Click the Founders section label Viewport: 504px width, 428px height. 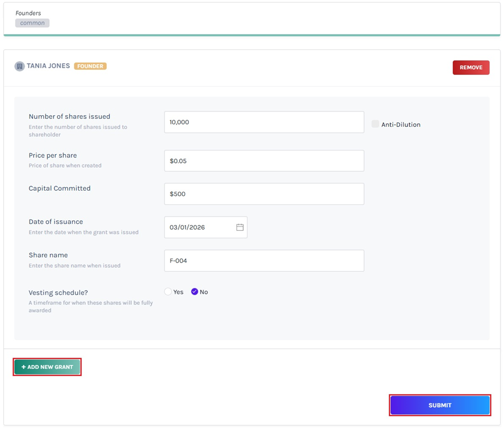[28, 13]
